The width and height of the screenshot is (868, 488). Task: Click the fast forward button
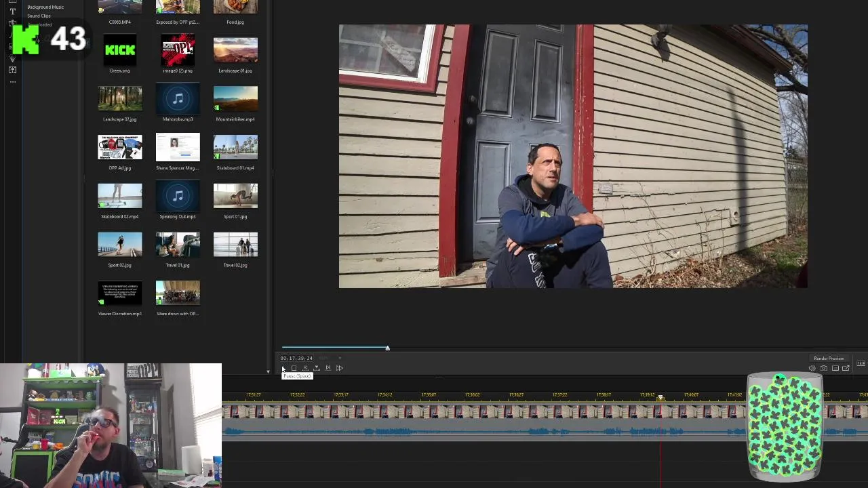click(340, 368)
